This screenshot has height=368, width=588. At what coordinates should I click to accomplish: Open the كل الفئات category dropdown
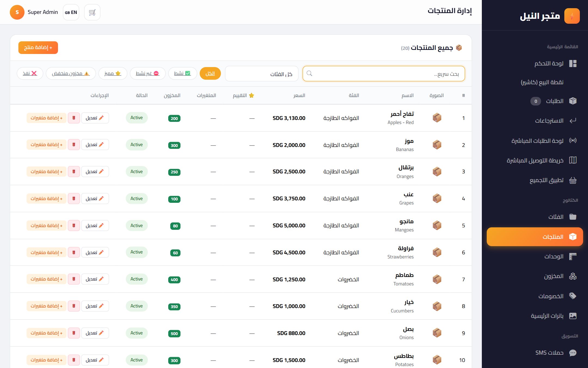click(x=262, y=74)
